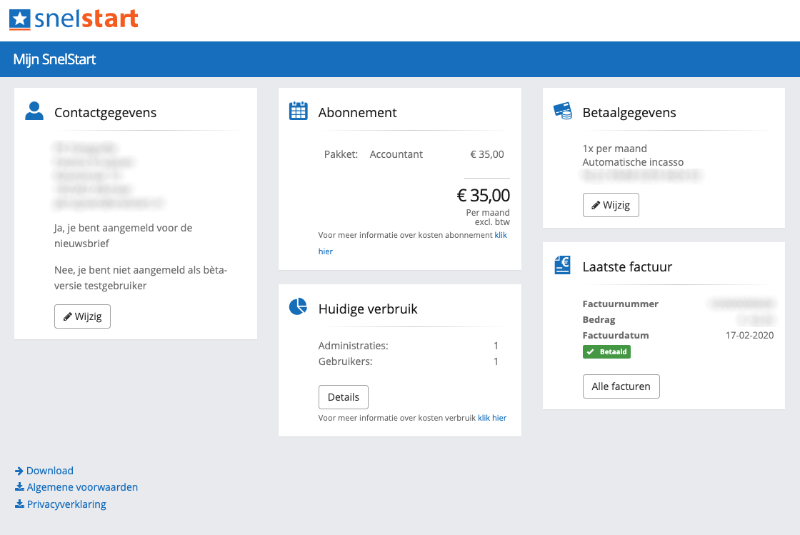Click Wijzig button under Contactgegevens

[x=82, y=316]
